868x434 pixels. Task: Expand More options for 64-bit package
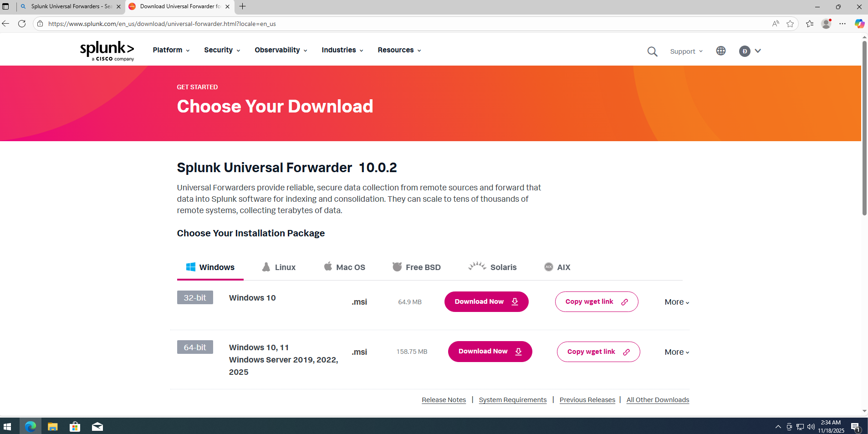pyautogui.click(x=676, y=352)
